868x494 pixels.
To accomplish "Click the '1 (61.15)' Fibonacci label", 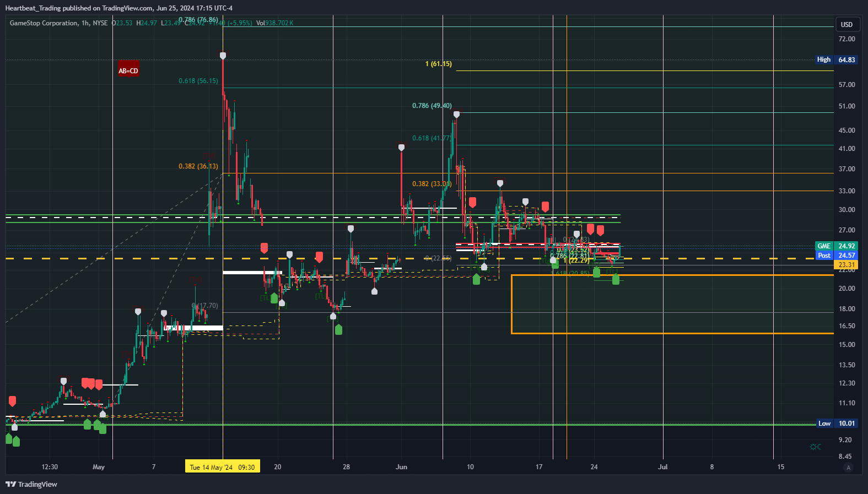I will [439, 64].
